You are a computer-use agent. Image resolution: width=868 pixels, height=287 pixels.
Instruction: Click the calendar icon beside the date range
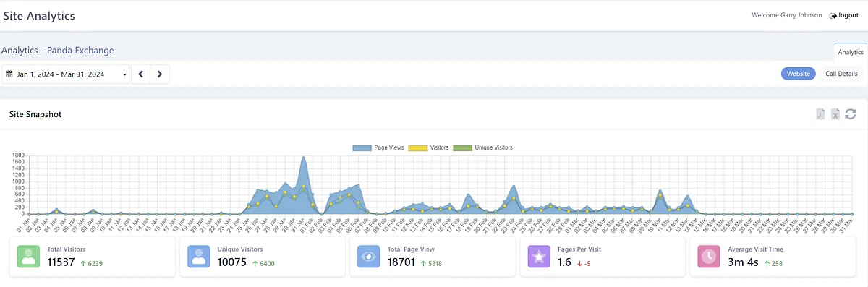click(9, 74)
